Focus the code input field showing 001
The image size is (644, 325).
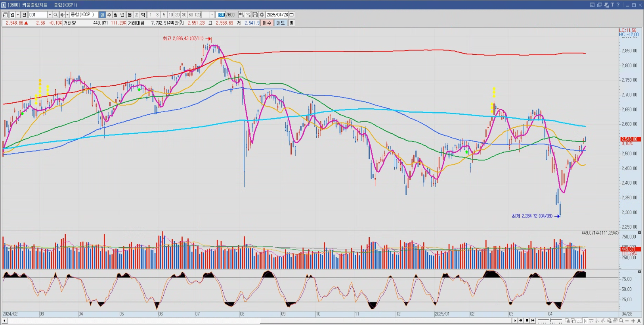(38, 15)
